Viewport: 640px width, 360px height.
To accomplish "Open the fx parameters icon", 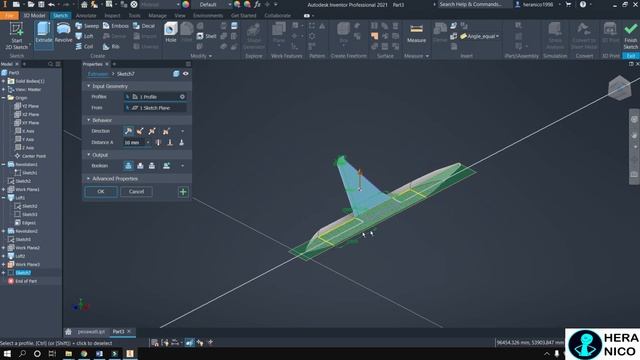I will click(257, 4).
